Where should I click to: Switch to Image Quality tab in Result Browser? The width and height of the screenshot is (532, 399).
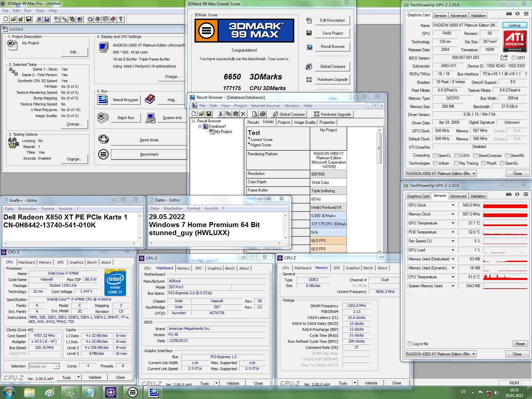[x=305, y=122]
